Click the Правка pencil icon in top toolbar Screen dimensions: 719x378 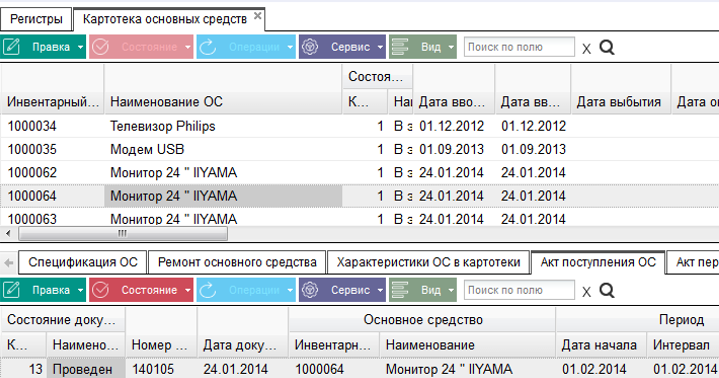[11, 47]
